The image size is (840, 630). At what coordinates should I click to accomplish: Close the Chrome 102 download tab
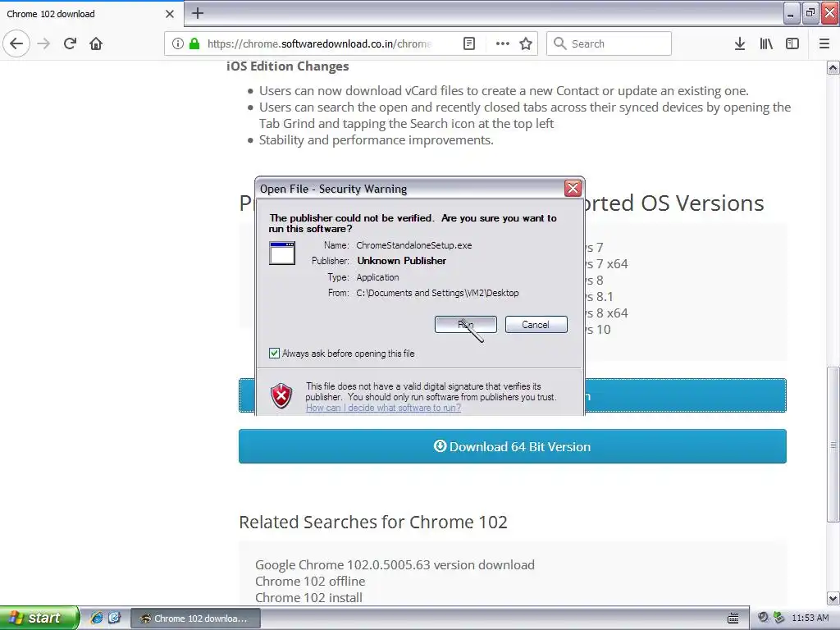(170, 14)
